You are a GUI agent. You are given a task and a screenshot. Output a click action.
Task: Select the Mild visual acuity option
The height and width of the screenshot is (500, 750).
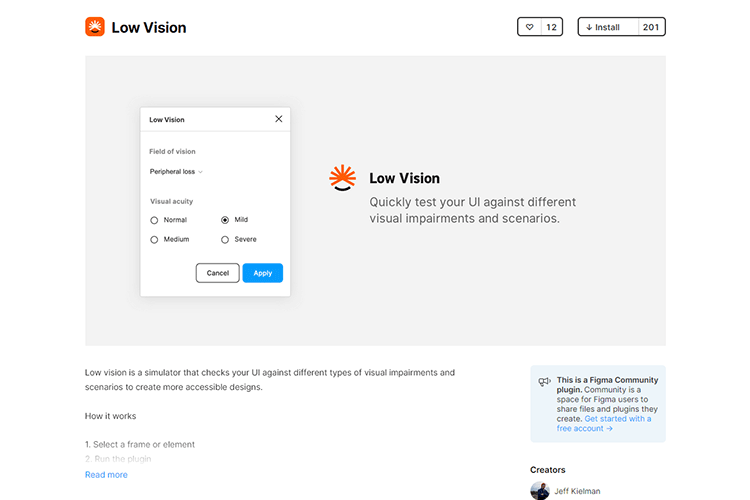coord(225,220)
